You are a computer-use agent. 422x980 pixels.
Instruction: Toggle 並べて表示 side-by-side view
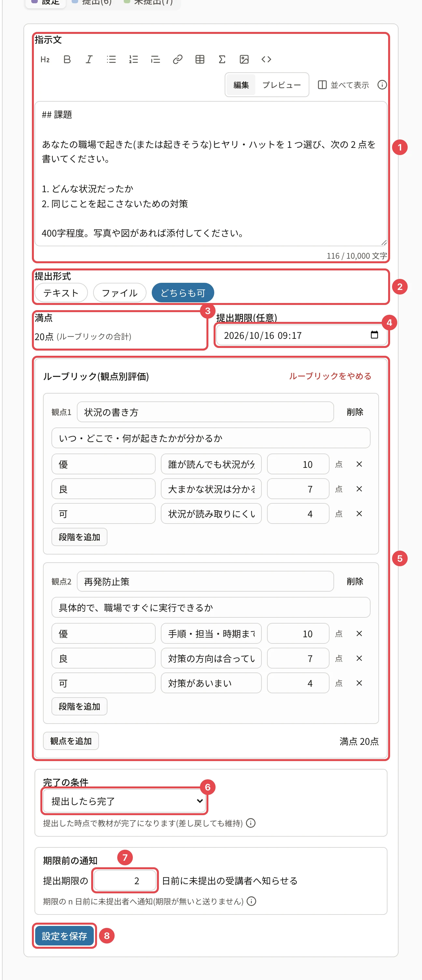[343, 85]
